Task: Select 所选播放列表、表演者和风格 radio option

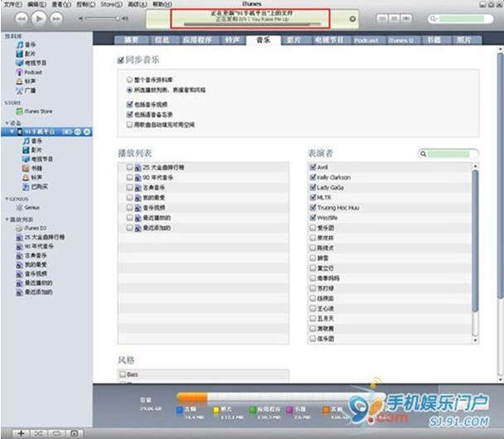Action: [129, 90]
